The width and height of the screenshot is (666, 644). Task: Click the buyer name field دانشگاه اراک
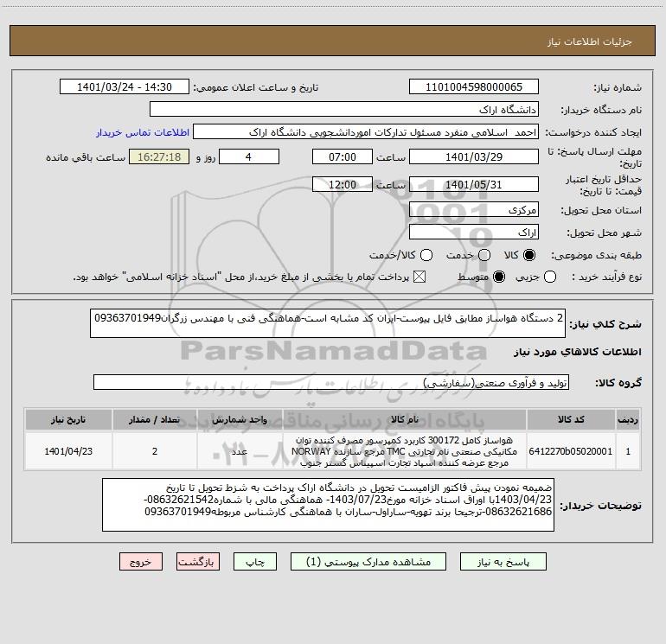(344, 110)
